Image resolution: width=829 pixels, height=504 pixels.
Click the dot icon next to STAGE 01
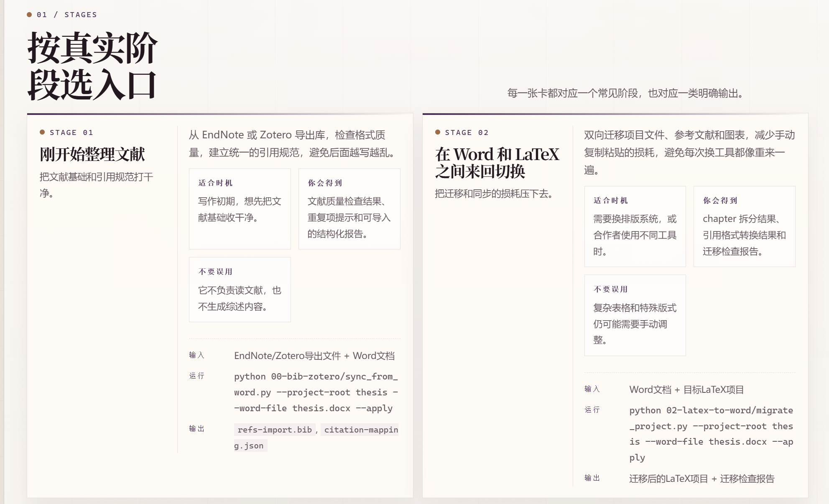(x=42, y=132)
